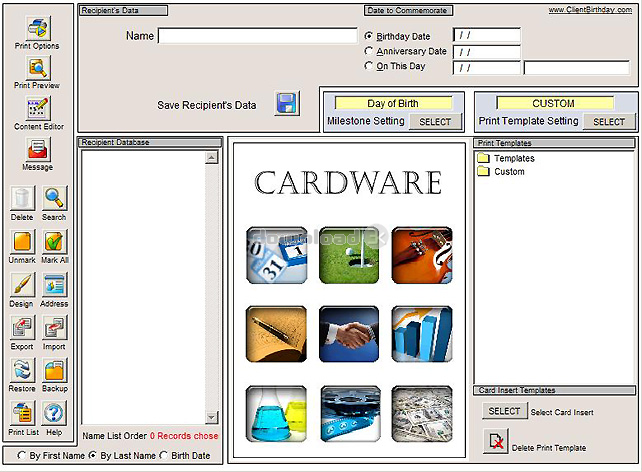
Task: Click the text field beside On This Day date
Action: [576, 68]
